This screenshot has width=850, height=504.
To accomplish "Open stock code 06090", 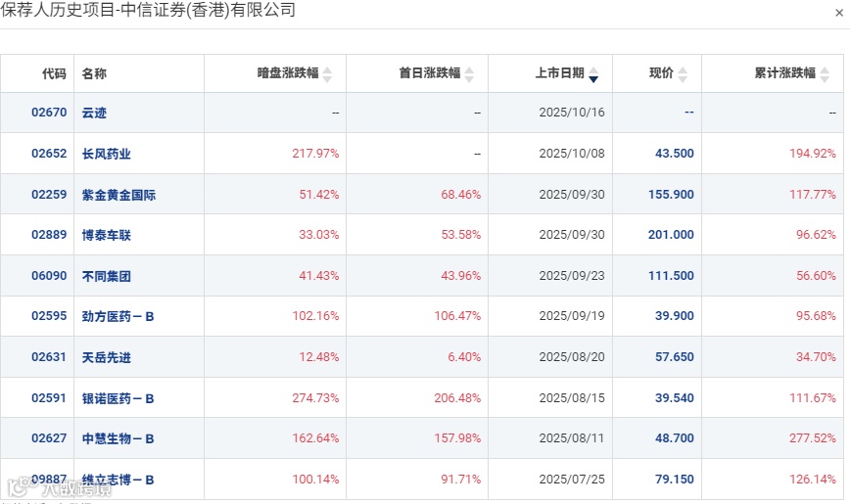I will (49, 275).
